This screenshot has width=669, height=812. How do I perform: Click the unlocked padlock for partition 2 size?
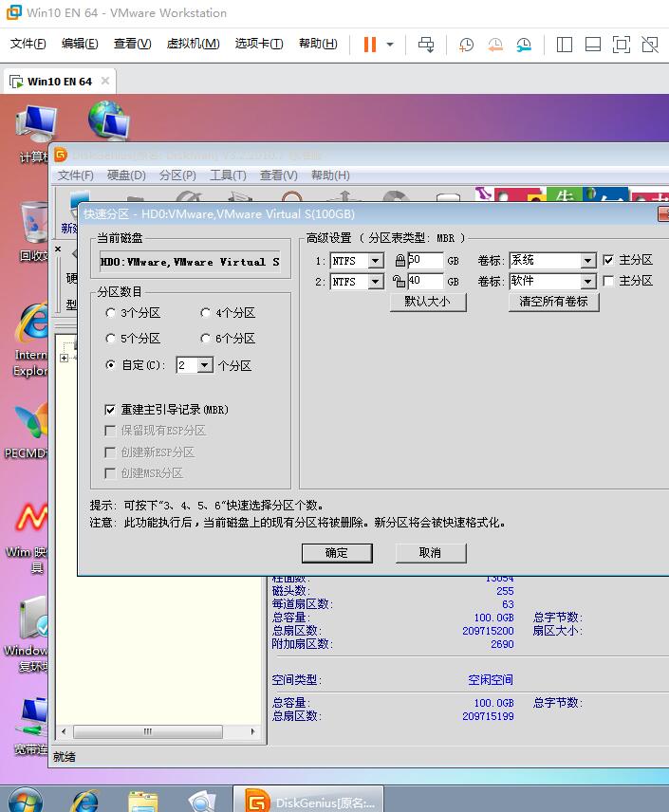click(399, 281)
